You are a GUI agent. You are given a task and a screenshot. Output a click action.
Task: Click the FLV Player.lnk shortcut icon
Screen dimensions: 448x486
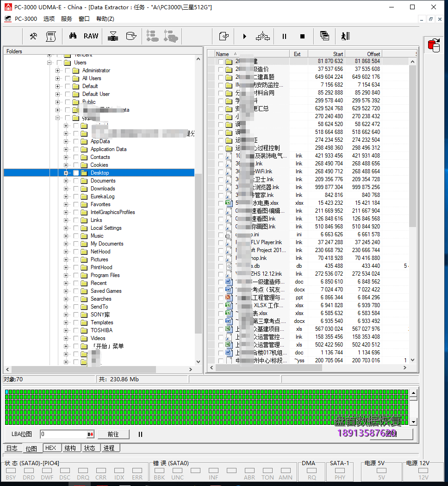(x=229, y=242)
